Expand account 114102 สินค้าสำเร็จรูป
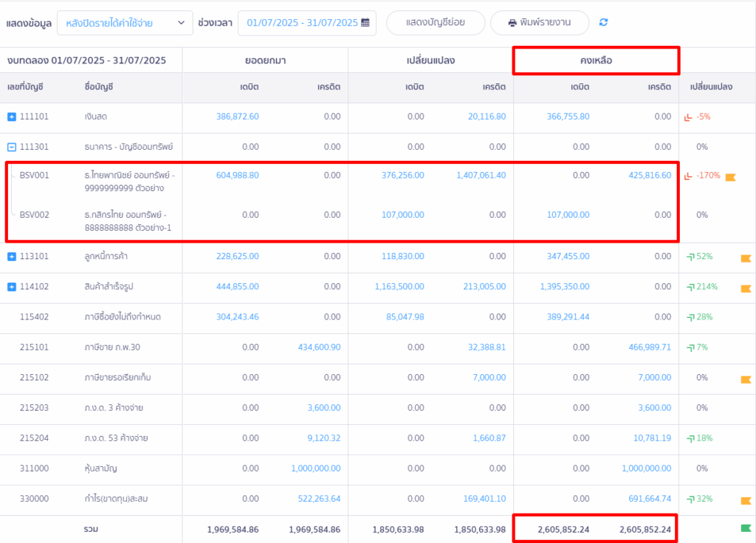Screen dimensions: 756x543 11,287
